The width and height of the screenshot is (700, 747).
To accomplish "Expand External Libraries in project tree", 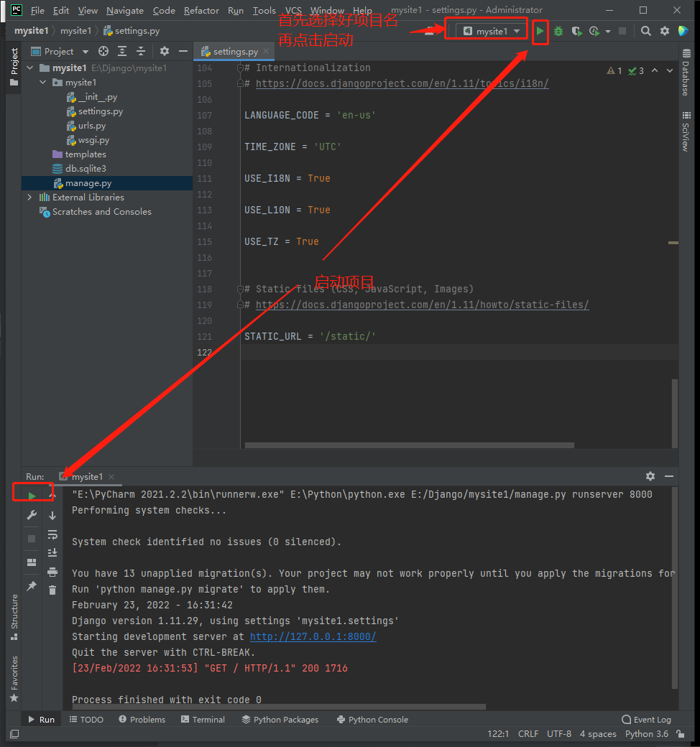I will 30,198.
